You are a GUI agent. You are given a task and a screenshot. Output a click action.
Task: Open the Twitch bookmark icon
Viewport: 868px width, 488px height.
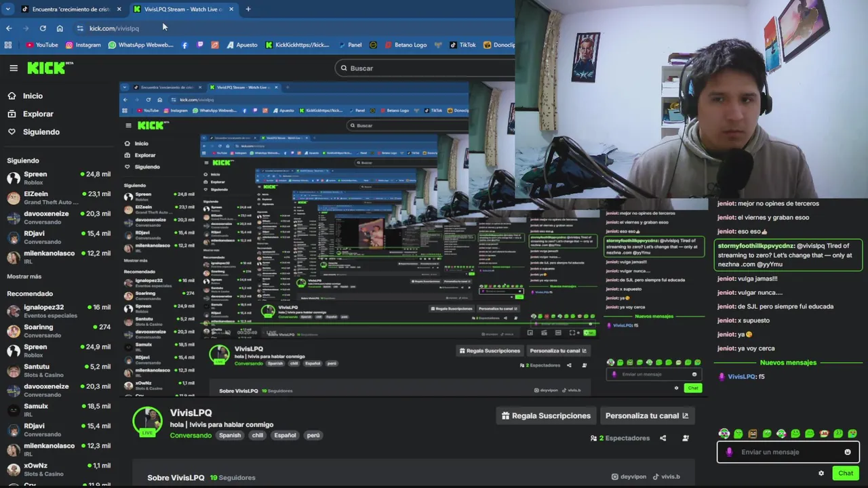point(200,45)
